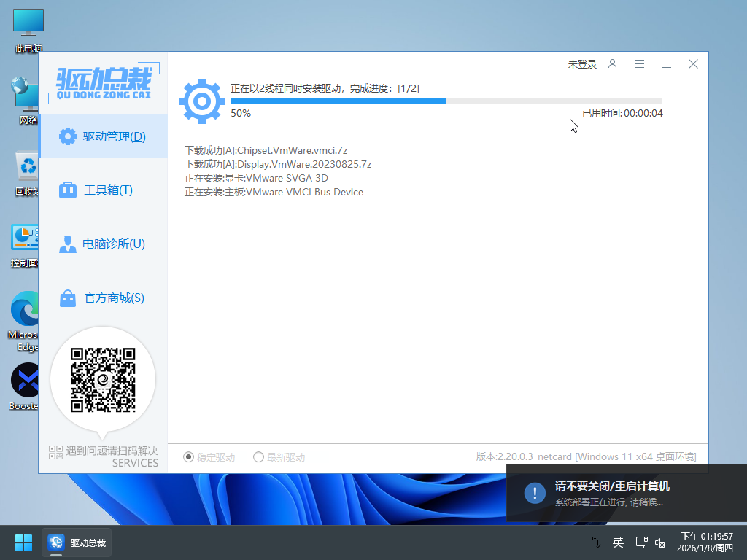The height and width of the screenshot is (560, 747).
Task: Click the 驱动总裁 taskbar button
Action: (x=77, y=542)
